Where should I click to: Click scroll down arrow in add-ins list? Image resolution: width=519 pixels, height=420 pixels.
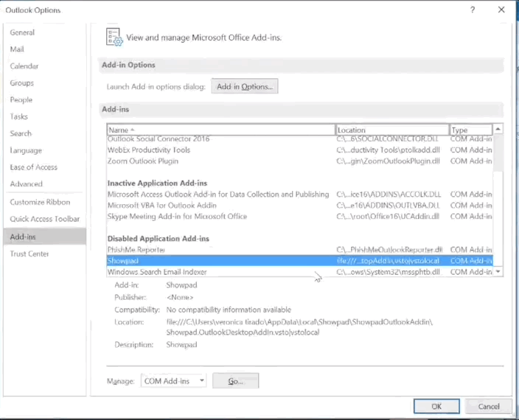[x=498, y=272]
